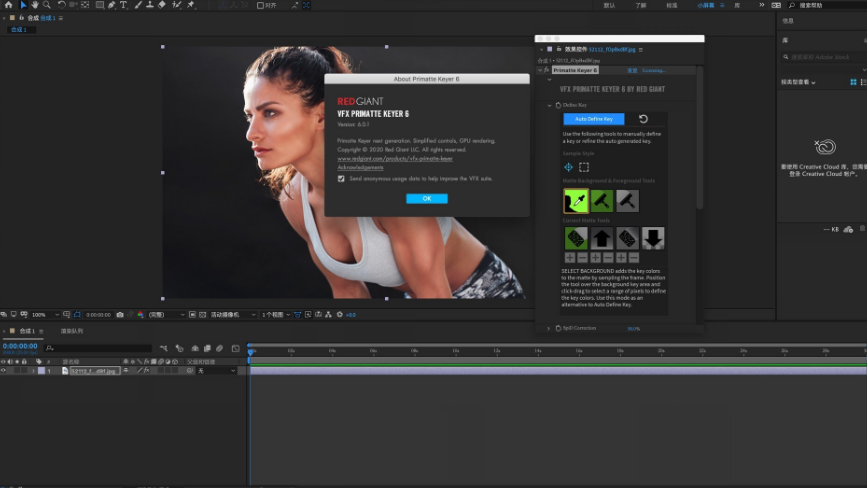Click the reset arrow beside Auto Define Key

pyautogui.click(x=645, y=119)
